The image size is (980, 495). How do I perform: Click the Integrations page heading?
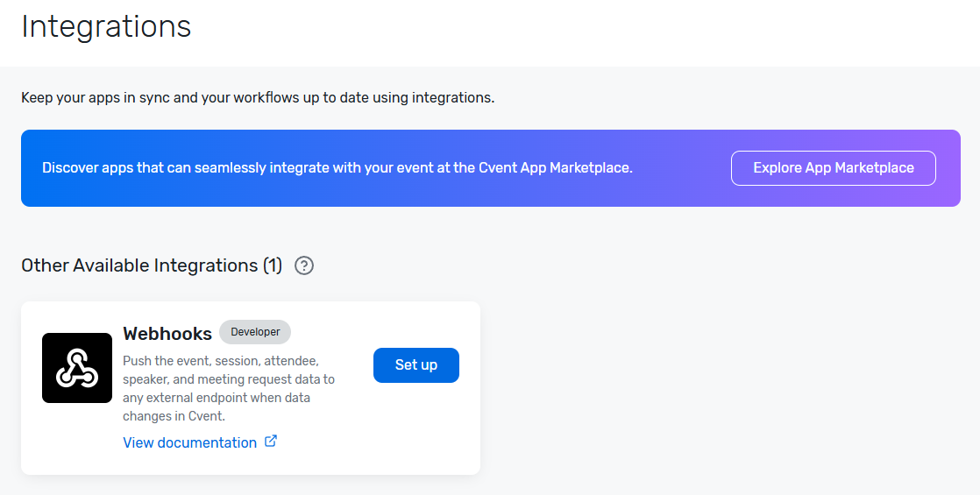point(106,26)
